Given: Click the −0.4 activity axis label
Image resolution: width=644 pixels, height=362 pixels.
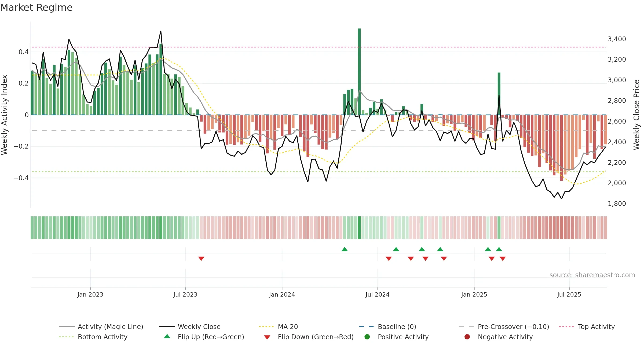Looking at the screenshot, I should [x=21, y=178].
